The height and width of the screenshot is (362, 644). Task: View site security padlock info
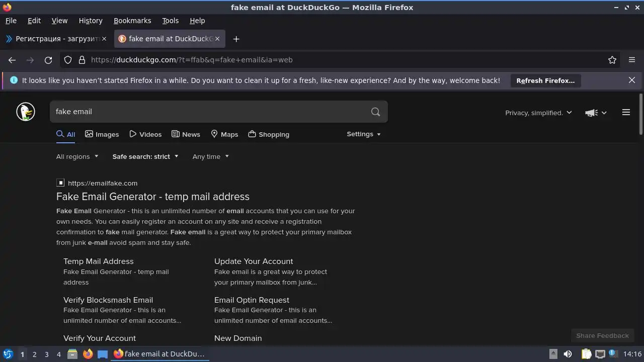82,60
